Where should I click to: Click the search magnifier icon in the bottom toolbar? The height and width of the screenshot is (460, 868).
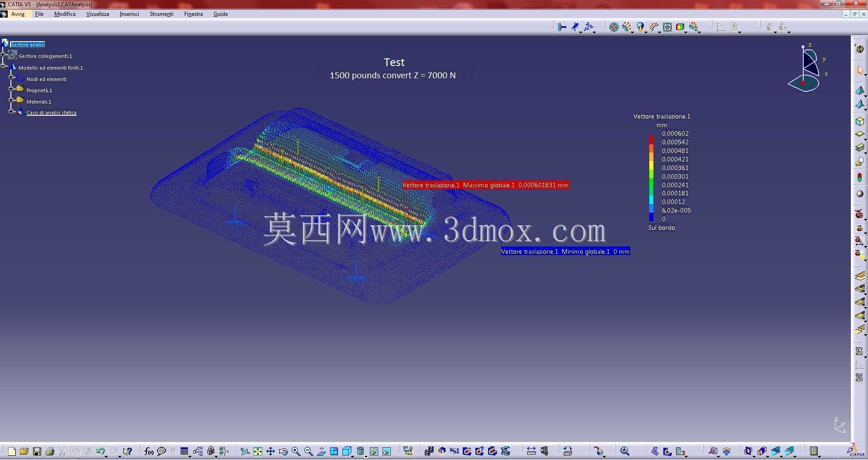point(625,451)
